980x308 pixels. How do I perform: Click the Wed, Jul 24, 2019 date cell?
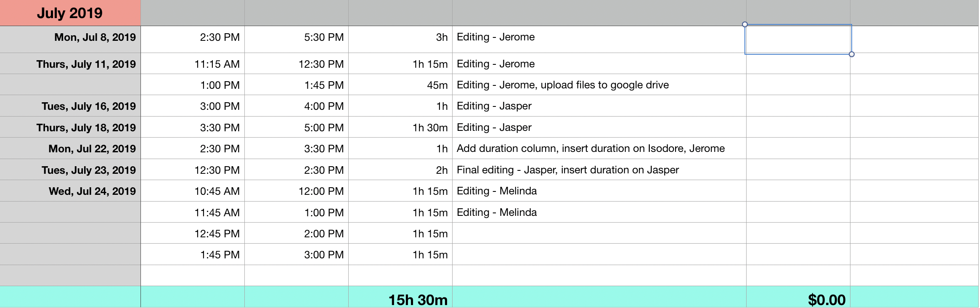click(x=70, y=191)
